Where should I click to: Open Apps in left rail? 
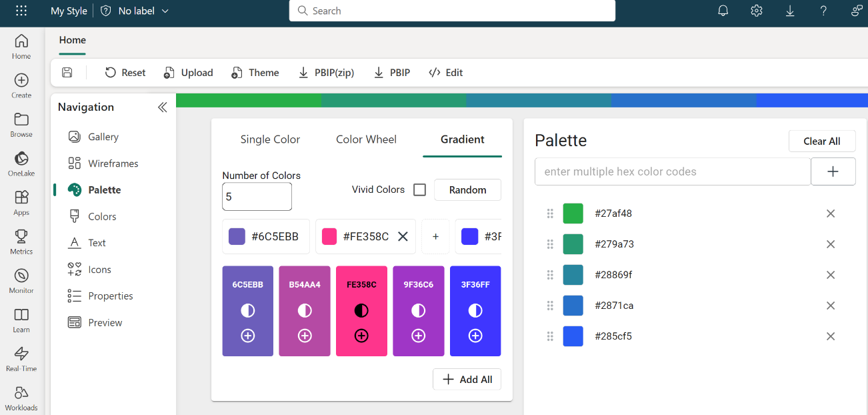click(x=21, y=203)
